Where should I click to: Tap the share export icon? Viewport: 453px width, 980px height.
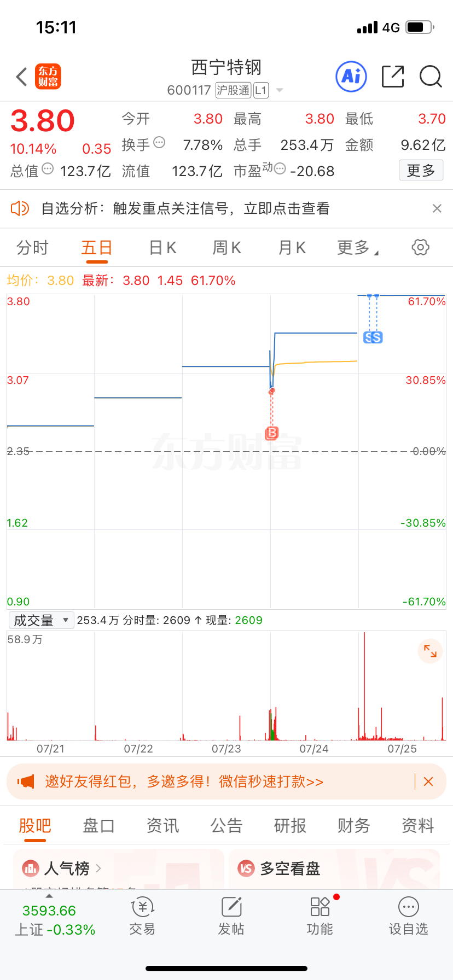[x=393, y=77]
